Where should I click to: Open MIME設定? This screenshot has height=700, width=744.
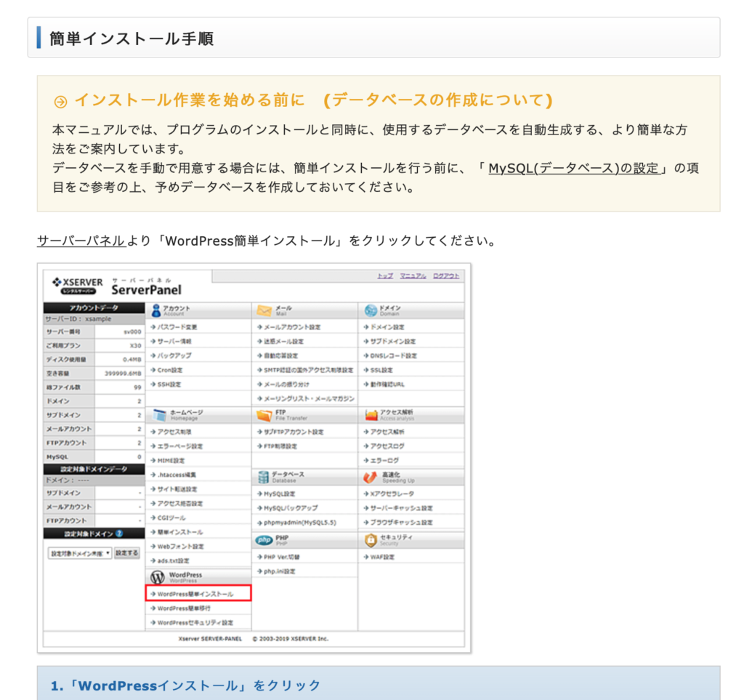(x=171, y=460)
